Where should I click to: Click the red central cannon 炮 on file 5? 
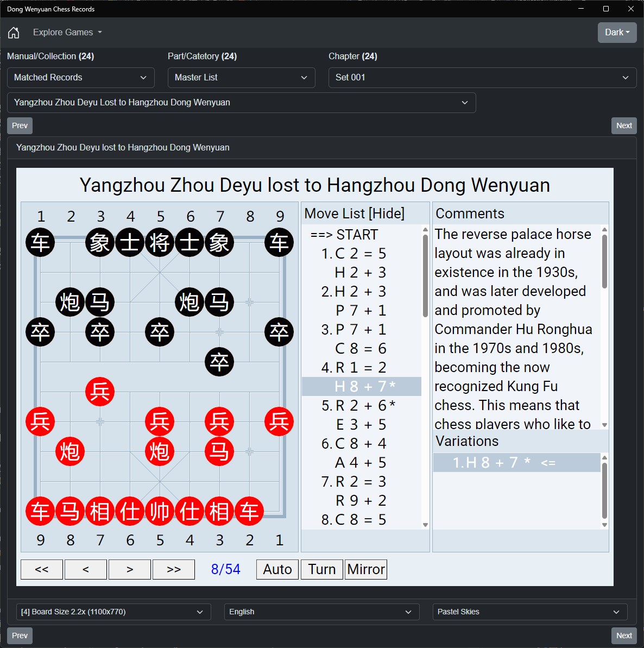point(160,451)
